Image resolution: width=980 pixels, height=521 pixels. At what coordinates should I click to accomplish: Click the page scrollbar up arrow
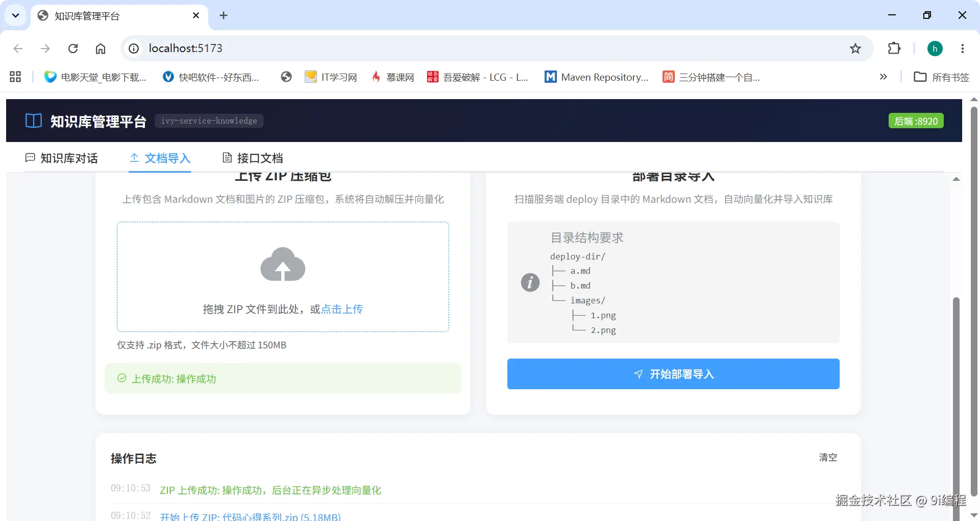974,100
